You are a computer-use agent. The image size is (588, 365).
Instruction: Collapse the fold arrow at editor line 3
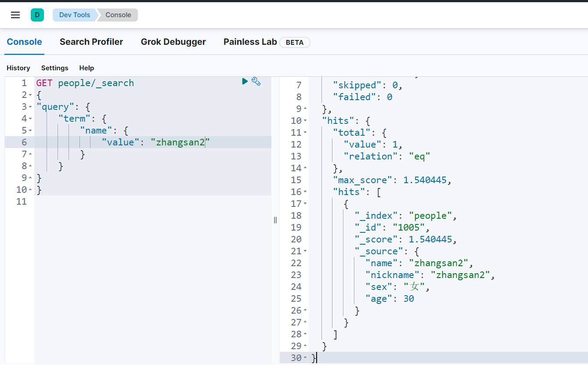click(x=30, y=107)
